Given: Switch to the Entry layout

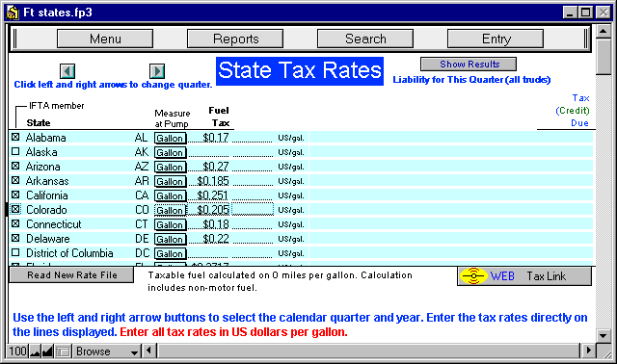Looking at the screenshot, I should pos(496,39).
